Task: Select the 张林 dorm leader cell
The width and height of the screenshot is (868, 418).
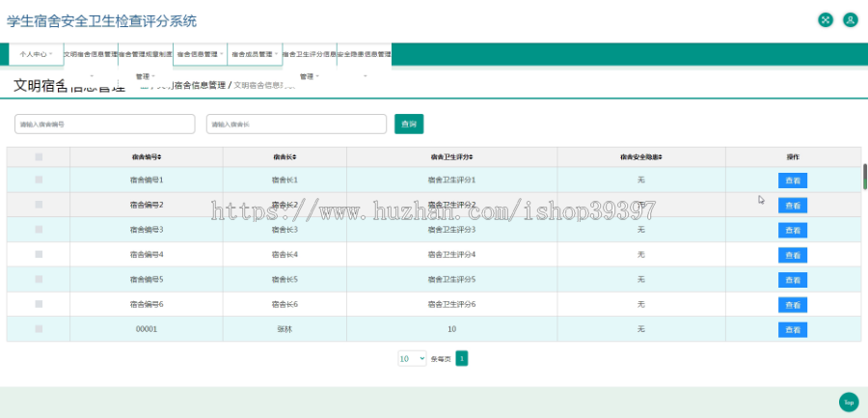Action: tap(285, 329)
